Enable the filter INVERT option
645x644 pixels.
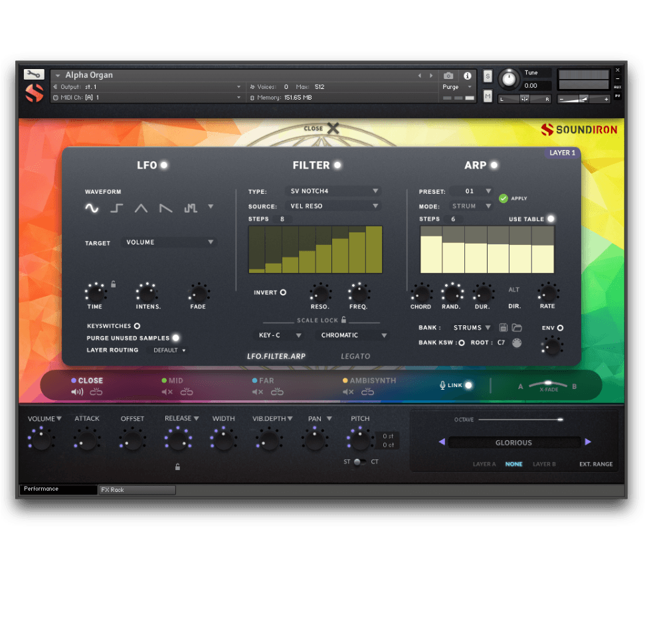[283, 292]
